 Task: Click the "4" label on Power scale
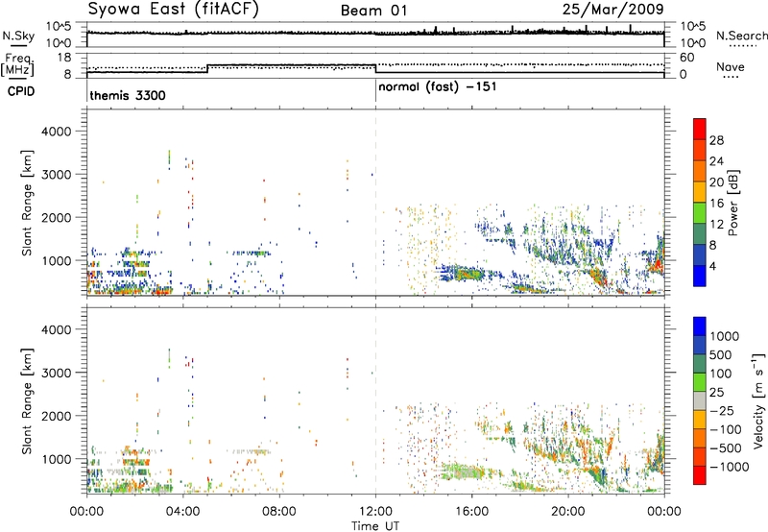(712, 266)
